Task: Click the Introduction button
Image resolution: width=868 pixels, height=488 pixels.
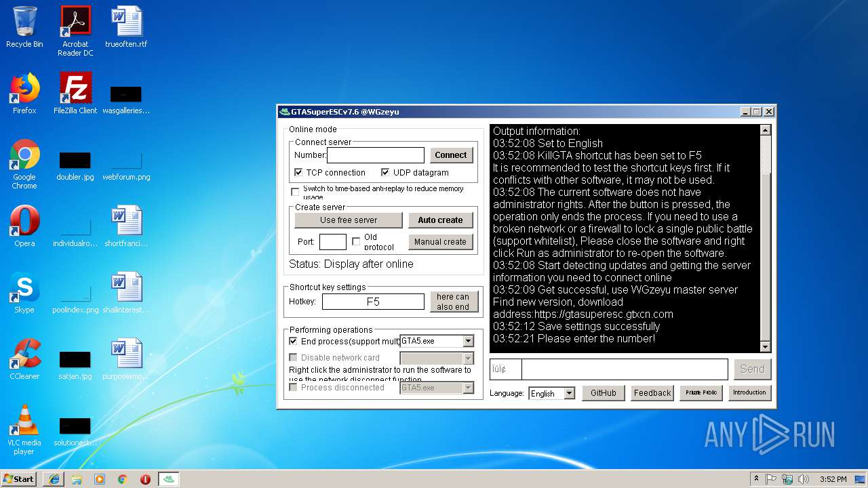Action: tap(750, 393)
